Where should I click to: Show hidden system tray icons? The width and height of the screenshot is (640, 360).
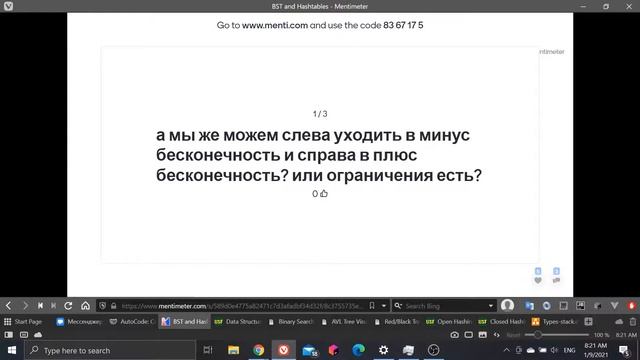[507, 350]
